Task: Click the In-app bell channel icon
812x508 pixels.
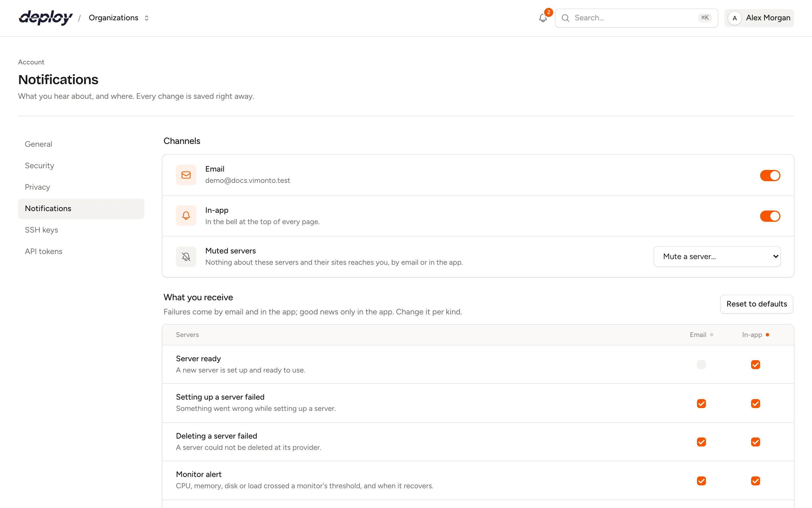Action: (186, 216)
